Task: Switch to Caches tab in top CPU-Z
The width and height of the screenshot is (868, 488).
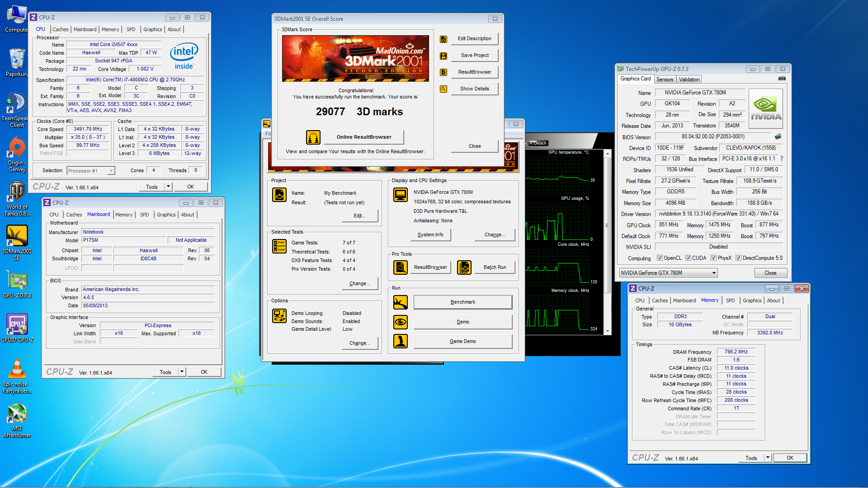Action: coord(61,29)
